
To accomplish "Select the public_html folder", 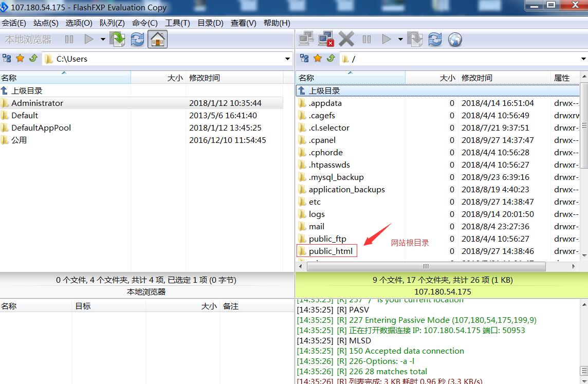I will (x=330, y=251).
